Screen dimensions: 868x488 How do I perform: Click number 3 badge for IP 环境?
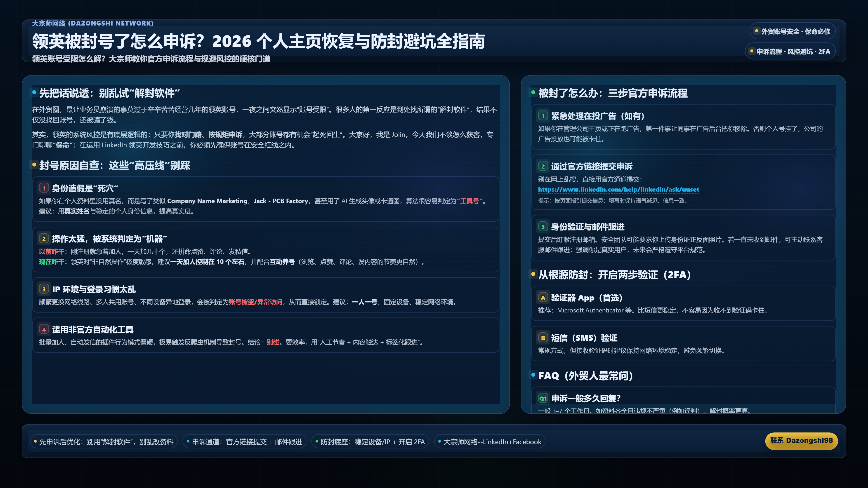(44, 289)
